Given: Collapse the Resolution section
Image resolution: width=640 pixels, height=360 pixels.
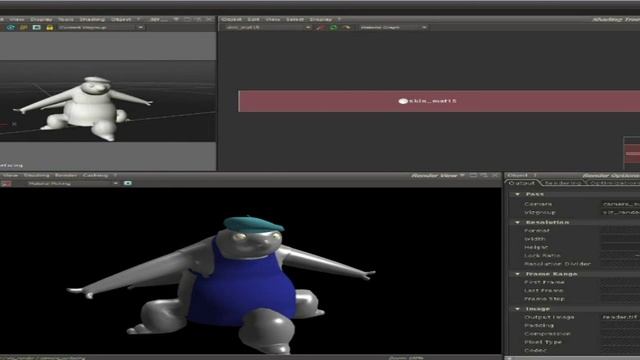Looking at the screenshot, I should point(518,222).
